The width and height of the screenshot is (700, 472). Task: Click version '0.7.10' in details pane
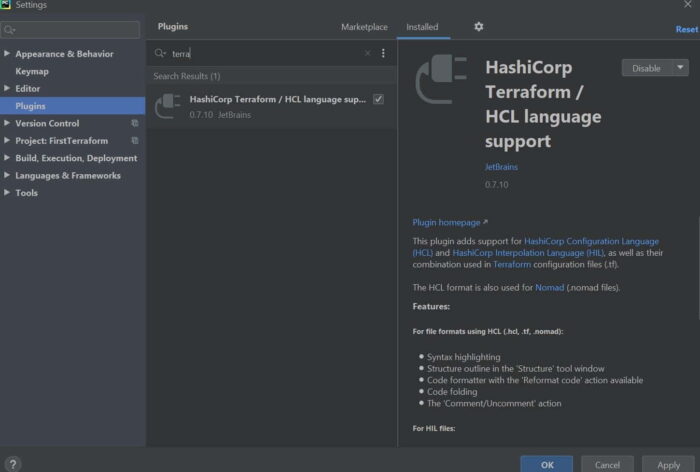click(x=496, y=184)
